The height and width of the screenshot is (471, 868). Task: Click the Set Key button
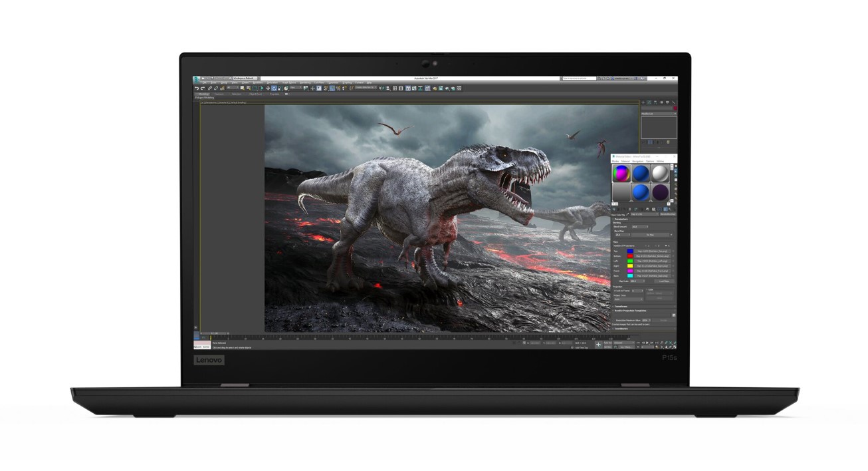click(607, 347)
